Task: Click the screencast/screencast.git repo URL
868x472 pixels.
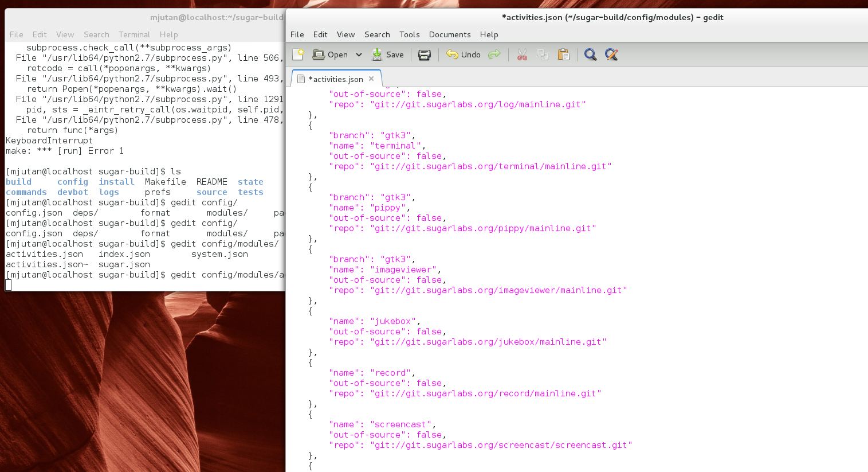Action: click(501, 445)
